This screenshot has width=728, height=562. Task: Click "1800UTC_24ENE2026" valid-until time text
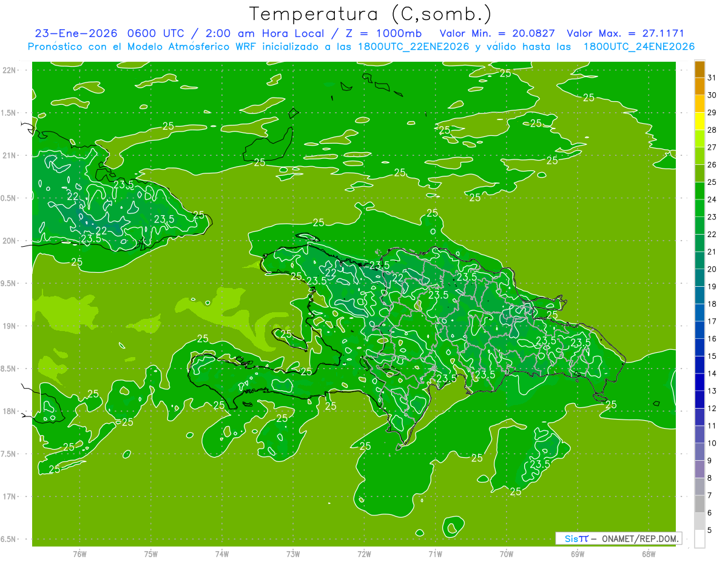tap(639, 47)
